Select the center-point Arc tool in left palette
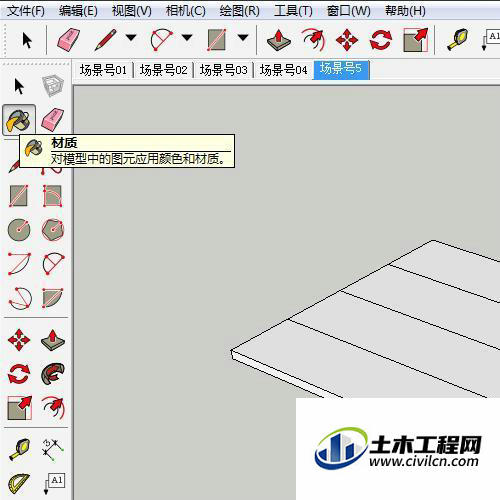This screenshot has height=500, width=500. point(19,263)
